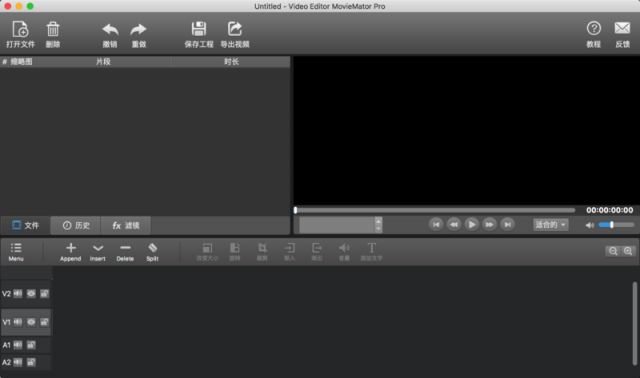This screenshot has width=640, height=378.
Task: Click the rewind button in player controls
Action: [x=453, y=225]
